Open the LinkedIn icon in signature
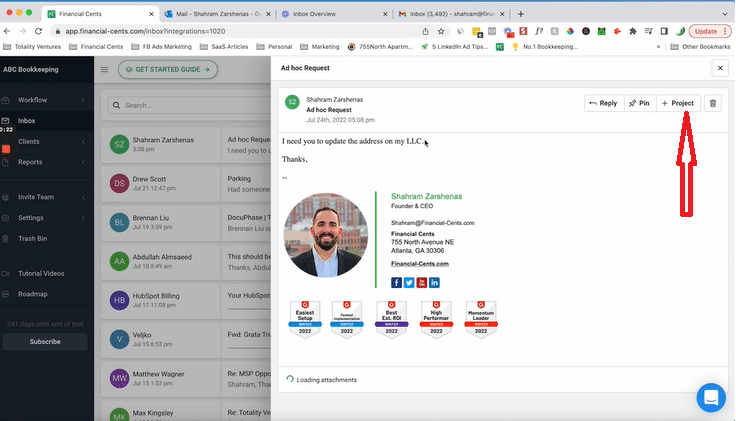 pos(434,283)
